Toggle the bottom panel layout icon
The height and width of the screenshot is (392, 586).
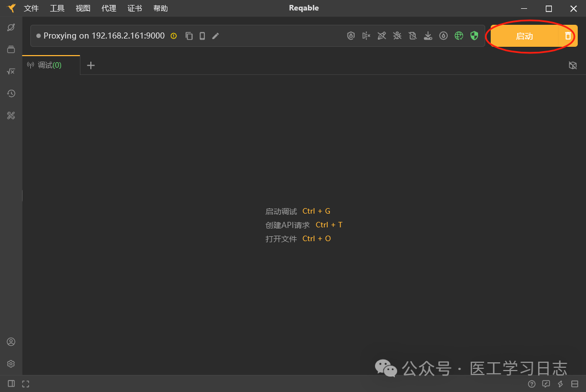[575, 384]
